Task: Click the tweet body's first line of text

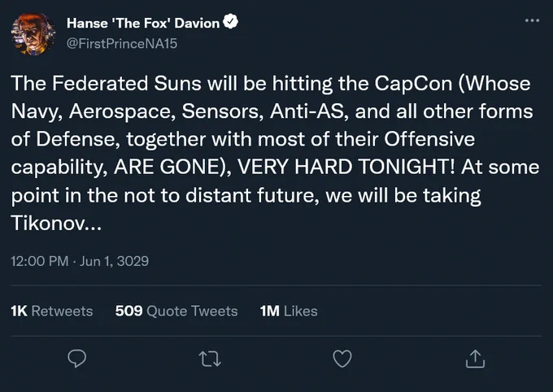Action: [271, 84]
